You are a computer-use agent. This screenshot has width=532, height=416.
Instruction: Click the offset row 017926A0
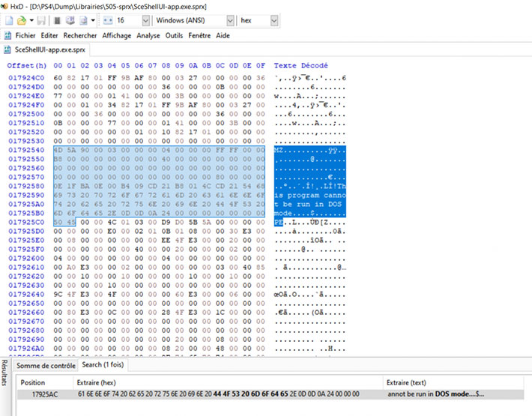tap(26, 349)
